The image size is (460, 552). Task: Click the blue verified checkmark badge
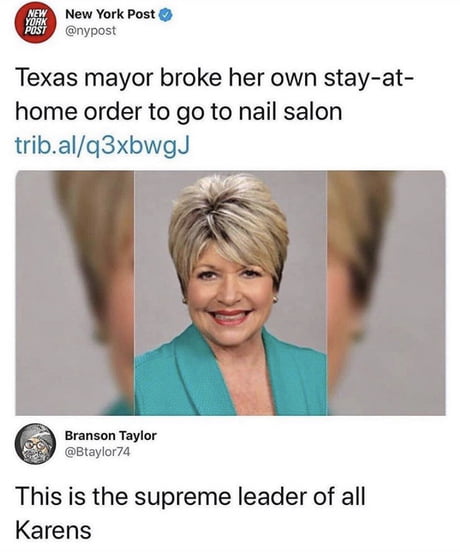click(x=166, y=15)
